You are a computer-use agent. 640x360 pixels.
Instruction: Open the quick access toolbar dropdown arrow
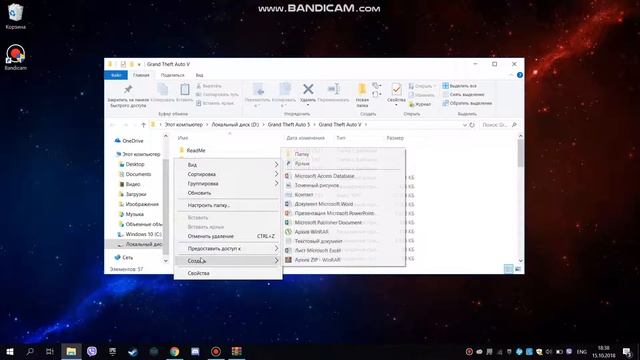139,64
